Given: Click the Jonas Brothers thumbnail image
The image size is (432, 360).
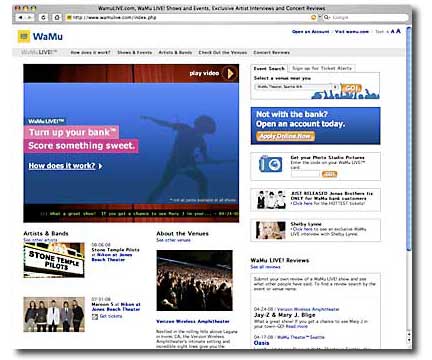Looking at the screenshot, I should (271, 200).
